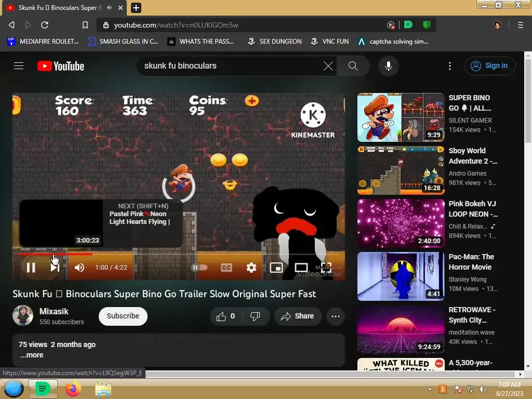Expand description with ...more
The width and height of the screenshot is (532, 399).
tap(32, 355)
